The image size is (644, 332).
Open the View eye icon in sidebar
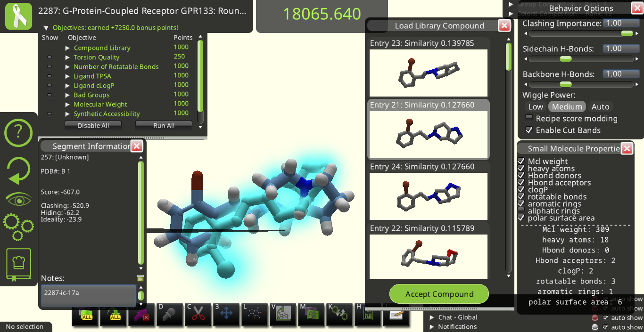tap(18, 200)
